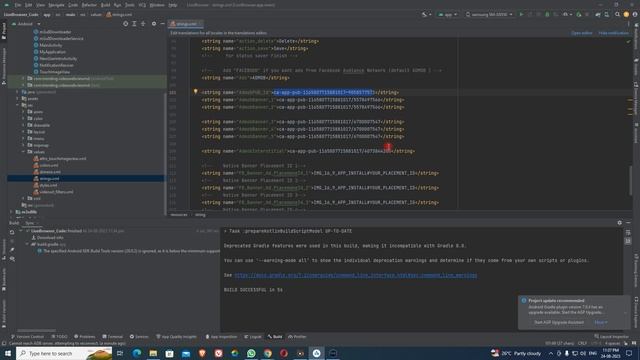Open the Problems tool window tab
Image resolution: width=640 pixels, height=360 pixels.
[85, 336]
